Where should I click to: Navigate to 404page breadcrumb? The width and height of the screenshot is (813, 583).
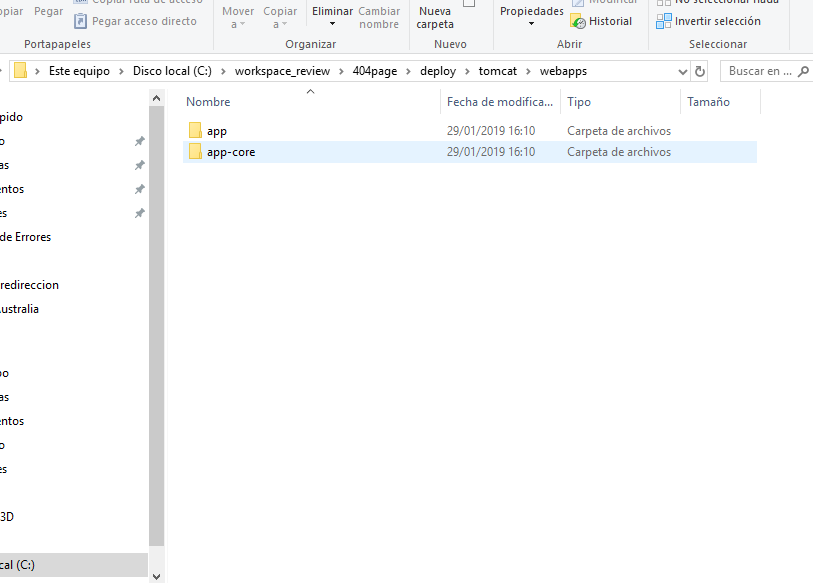tap(375, 71)
